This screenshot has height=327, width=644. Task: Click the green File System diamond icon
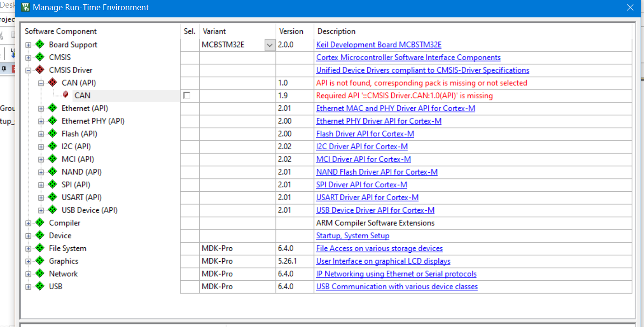(x=40, y=248)
